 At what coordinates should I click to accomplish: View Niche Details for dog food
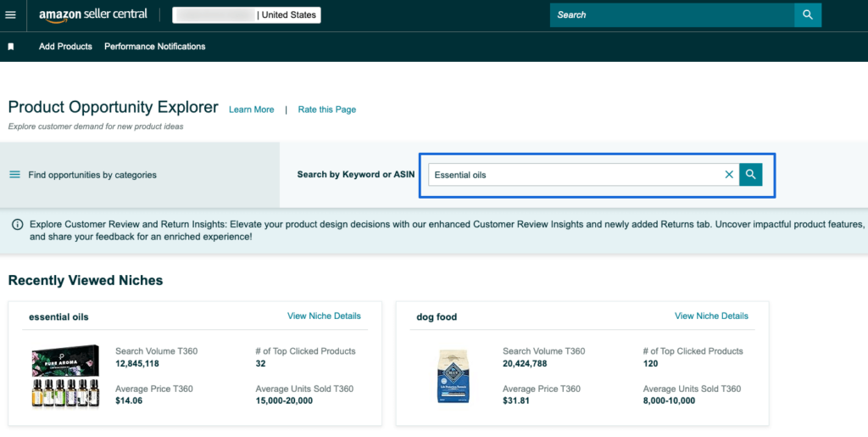(x=711, y=316)
